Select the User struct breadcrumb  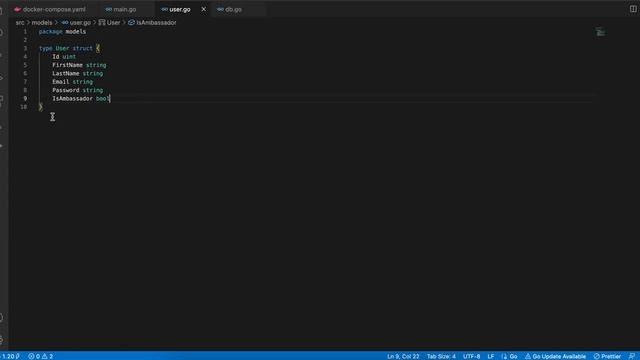(109, 22)
